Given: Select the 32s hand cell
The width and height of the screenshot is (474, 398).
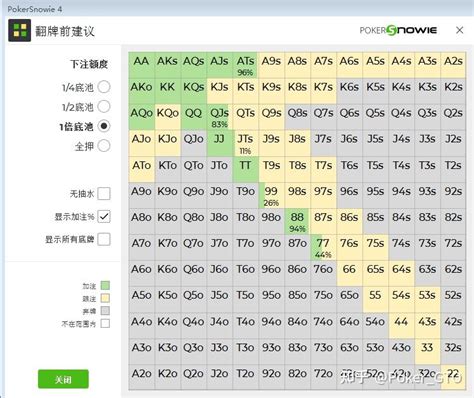Looking at the screenshot, I should coord(453,351).
